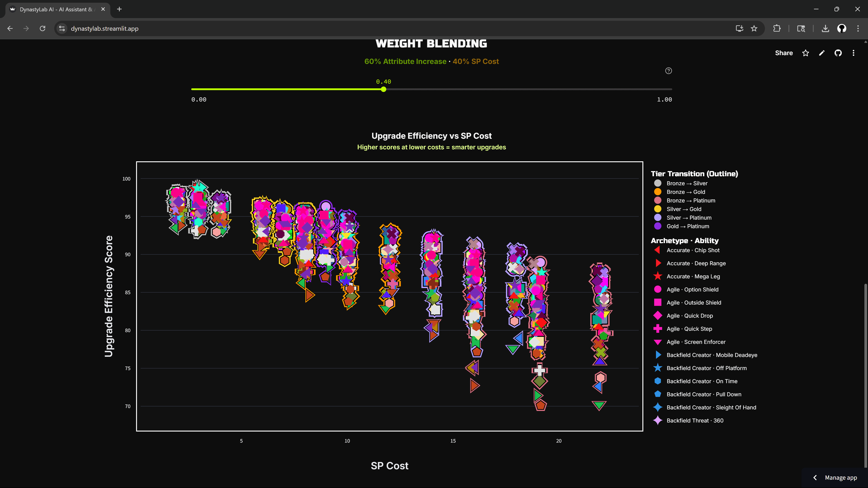Viewport: 868px width, 488px height.
Task: Open the GitHub icon in the app header
Action: 838,53
